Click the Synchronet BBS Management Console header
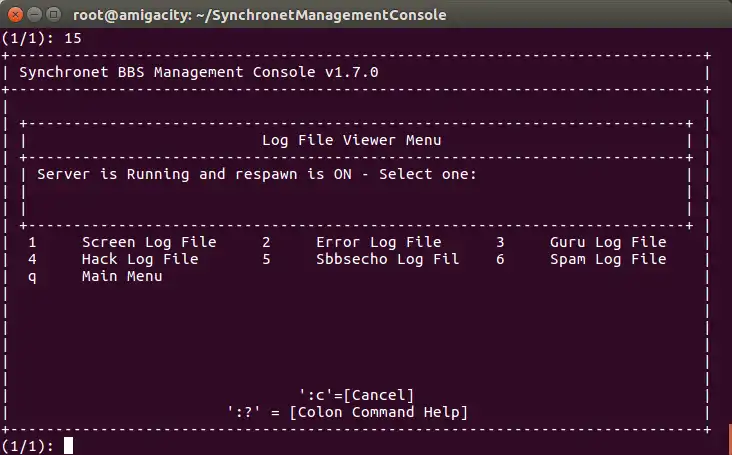This screenshot has width=732, height=455. point(199,72)
